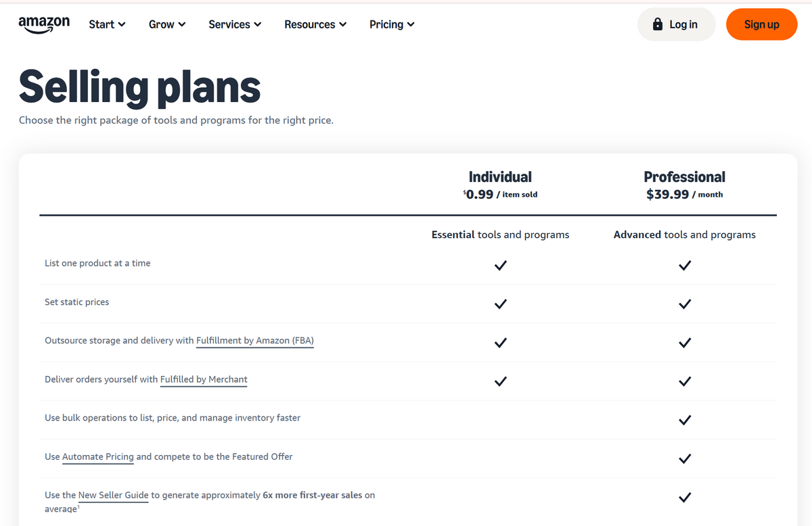This screenshot has height=526, width=812.
Task: Click the Individual checkmark for Fulfillment by Amazon row
Action: (x=500, y=343)
